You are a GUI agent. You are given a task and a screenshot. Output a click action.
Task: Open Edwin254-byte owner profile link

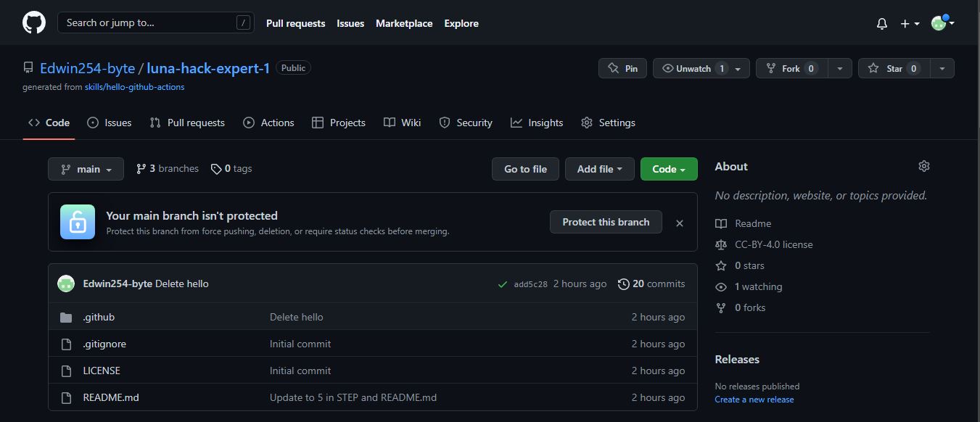[x=87, y=68]
